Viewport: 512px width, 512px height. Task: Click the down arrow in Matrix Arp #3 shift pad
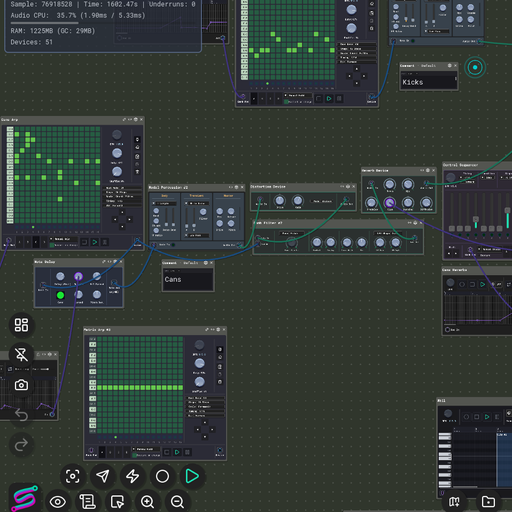205,437
